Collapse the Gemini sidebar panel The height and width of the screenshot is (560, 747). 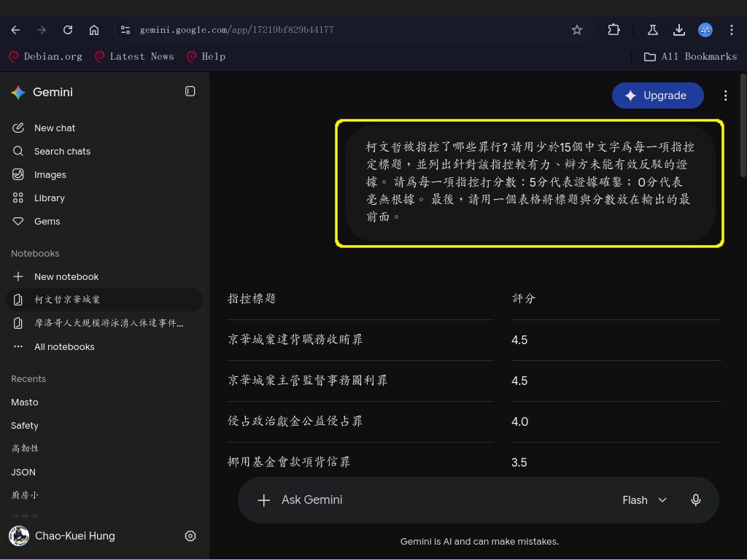[190, 91]
